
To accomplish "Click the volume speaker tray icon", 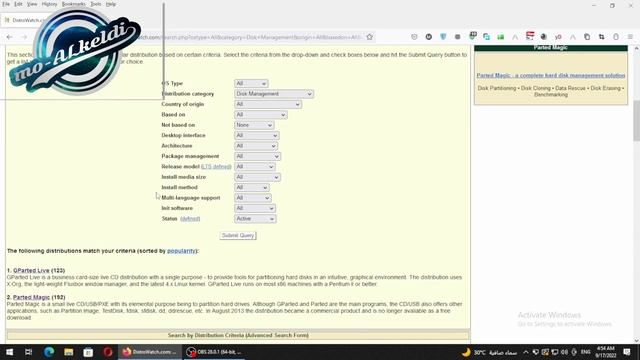I will tap(564, 352).
